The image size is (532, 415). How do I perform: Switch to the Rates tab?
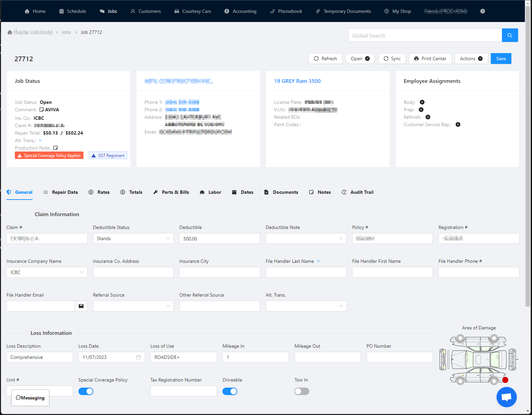99,192
